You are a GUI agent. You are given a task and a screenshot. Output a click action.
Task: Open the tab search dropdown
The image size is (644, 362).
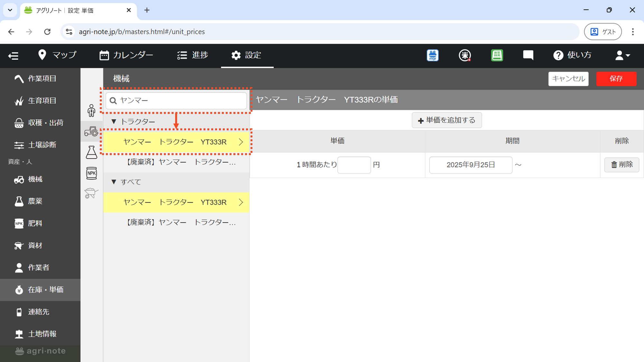pyautogui.click(x=10, y=10)
